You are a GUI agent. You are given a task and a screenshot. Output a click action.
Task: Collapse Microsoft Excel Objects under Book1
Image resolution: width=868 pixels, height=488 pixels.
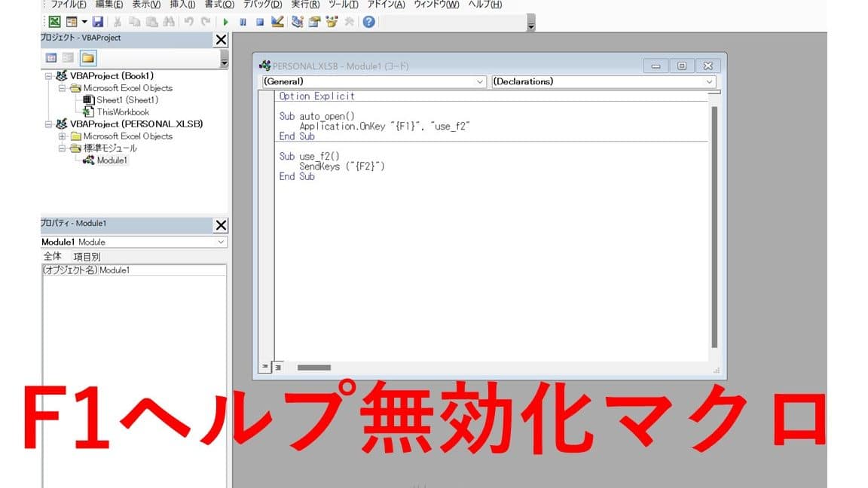tap(62, 88)
